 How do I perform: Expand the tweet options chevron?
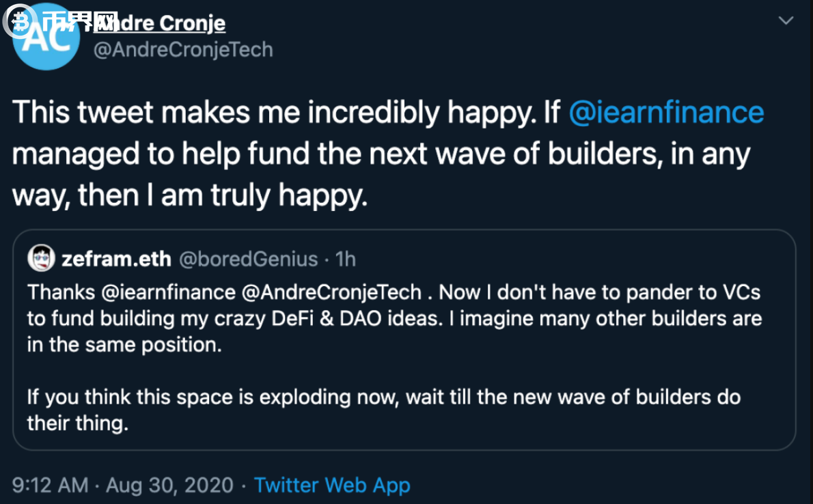pyautogui.click(x=786, y=21)
